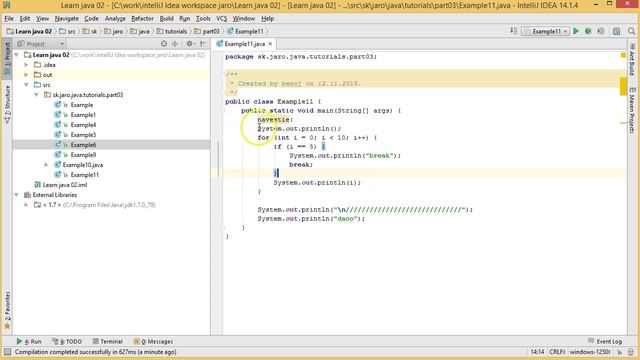Select Example4 in project tree
The image size is (640, 360).
coord(83,125)
